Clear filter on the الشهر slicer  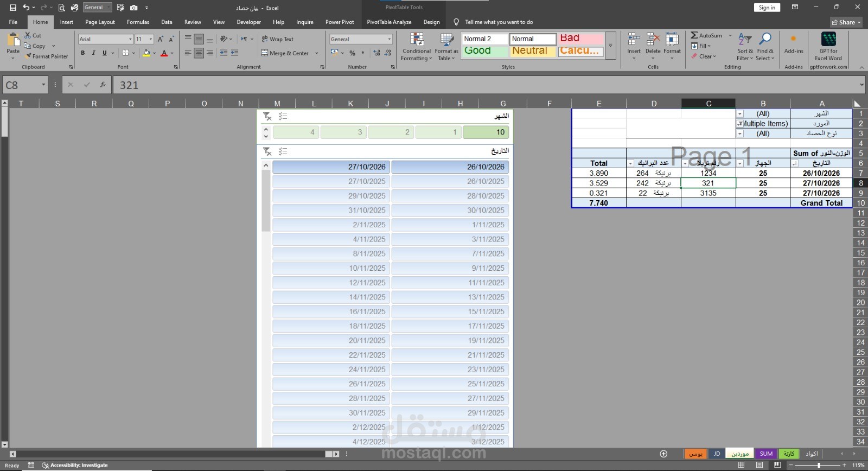[267, 116]
